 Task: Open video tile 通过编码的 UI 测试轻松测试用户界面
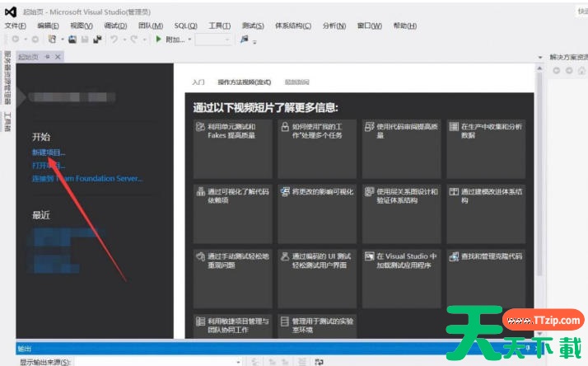pyautogui.click(x=317, y=279)
